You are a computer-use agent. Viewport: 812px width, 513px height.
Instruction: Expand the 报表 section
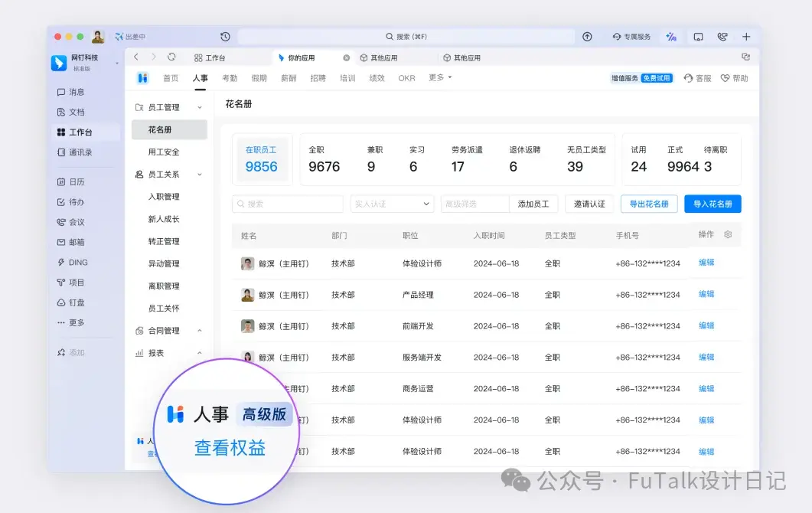click(200, 353)
